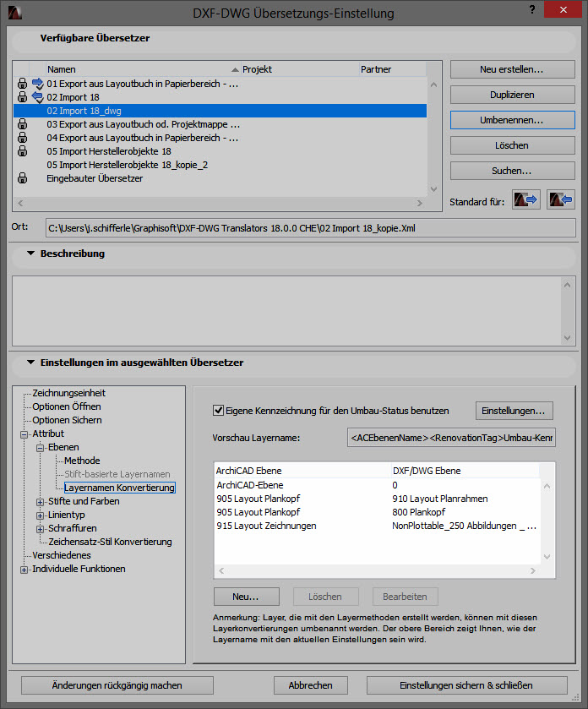Set translator as default for export

526,199
